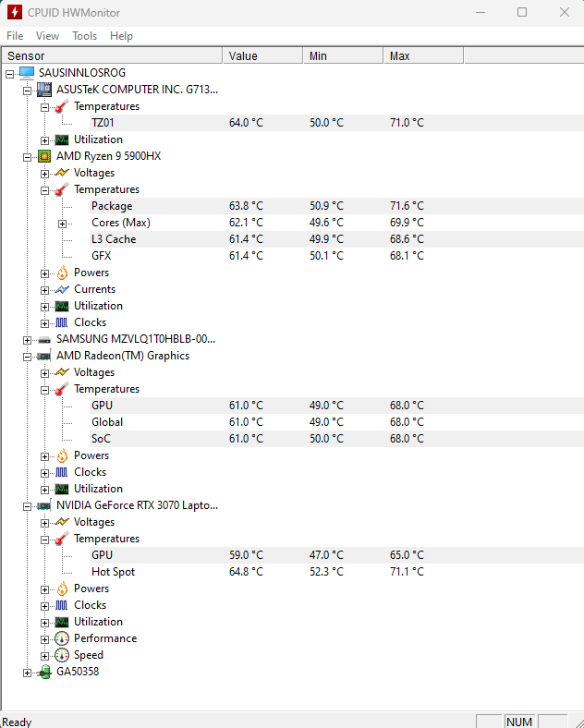Screen dimensions: 584x728
Task: Expand Utilization under ASUSTeK
Action: pyautogui.click(x=44, y=140)
